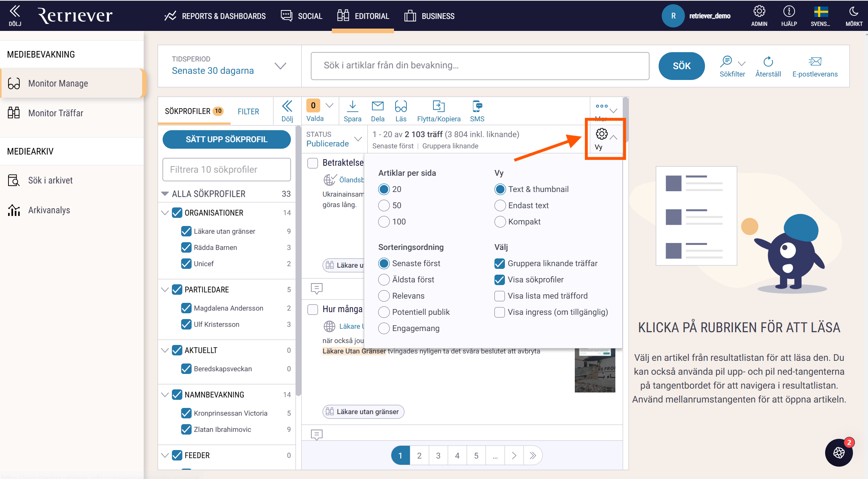
Task: Open the HJÄLP info icon
Action: click(x=789, y=11)
